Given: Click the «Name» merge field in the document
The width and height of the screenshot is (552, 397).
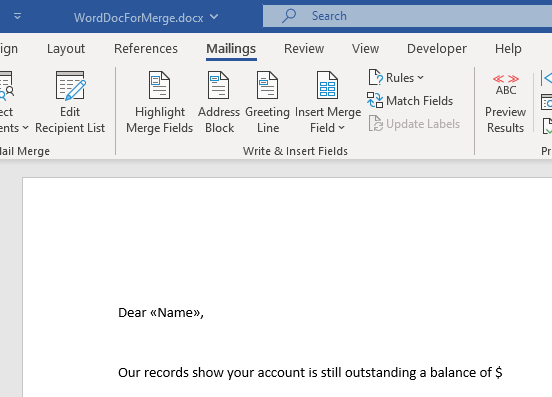Looking at the screenshot, I should [x=176, y=313].
